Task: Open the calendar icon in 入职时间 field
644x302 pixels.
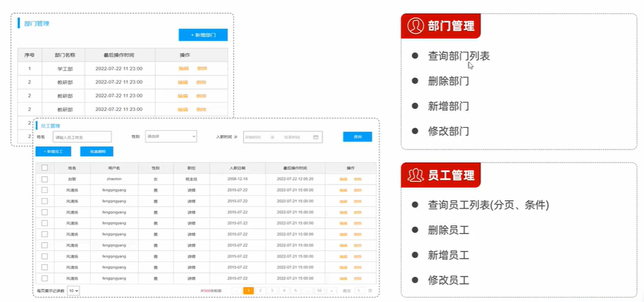Action: point(316,137)
